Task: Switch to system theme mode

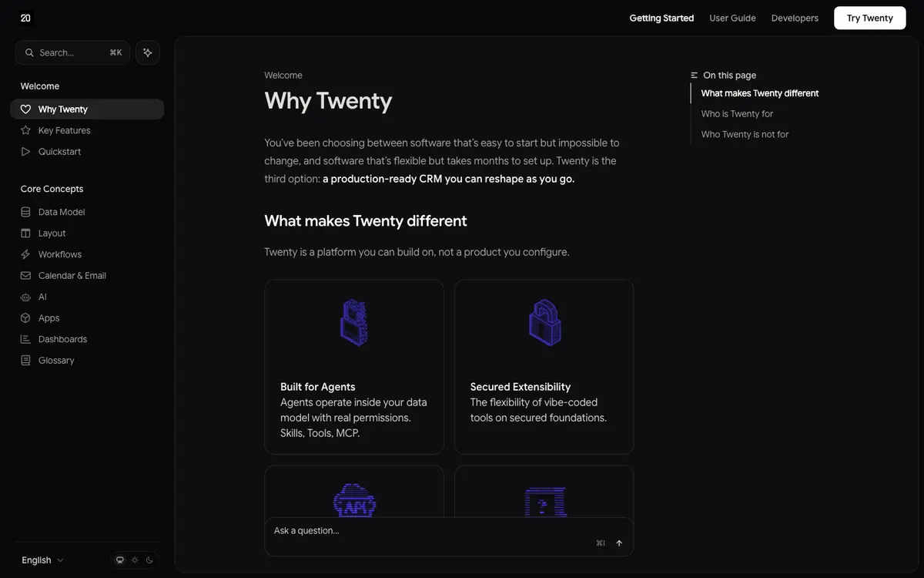Action: coord(120,560)
